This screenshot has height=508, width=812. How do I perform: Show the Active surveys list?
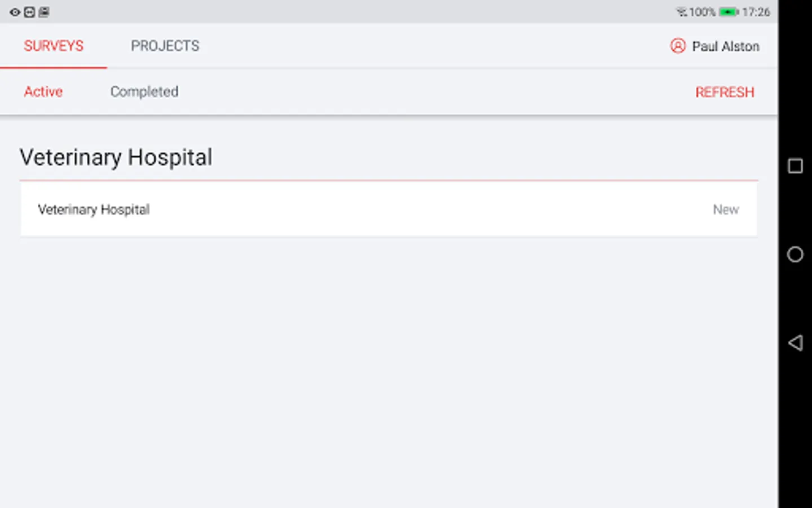click(43, 91)
